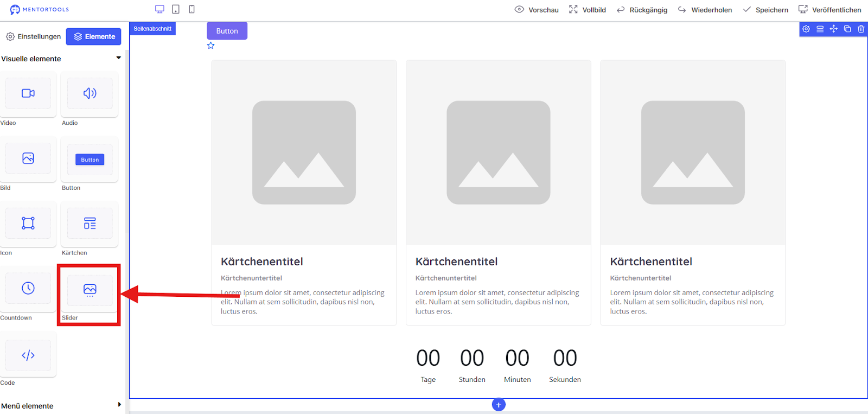Select the Slider element tile
This screenshot has width=868, height=414.
click(x=90, y=289)
